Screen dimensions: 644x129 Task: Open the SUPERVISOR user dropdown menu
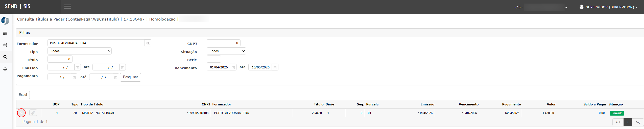(x=609, y=7)
